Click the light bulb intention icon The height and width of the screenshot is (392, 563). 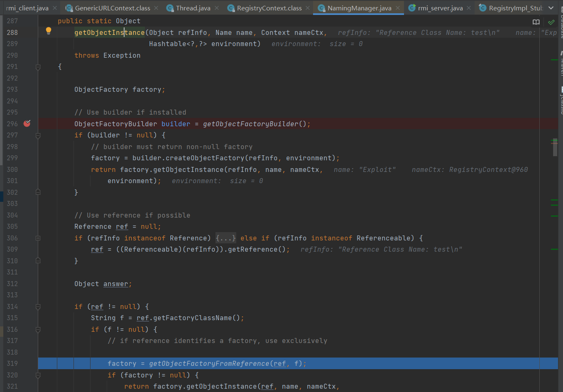point(49,30)
